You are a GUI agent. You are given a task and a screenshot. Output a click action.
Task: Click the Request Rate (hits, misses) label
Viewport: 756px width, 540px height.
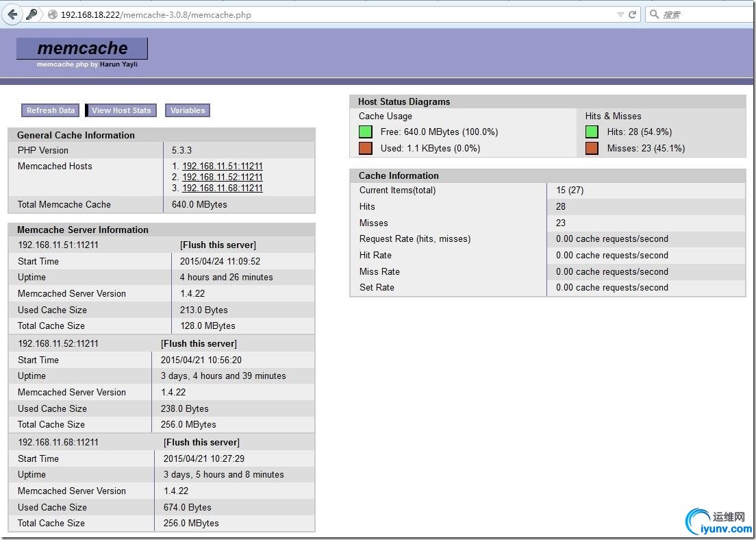coord(415,239)
